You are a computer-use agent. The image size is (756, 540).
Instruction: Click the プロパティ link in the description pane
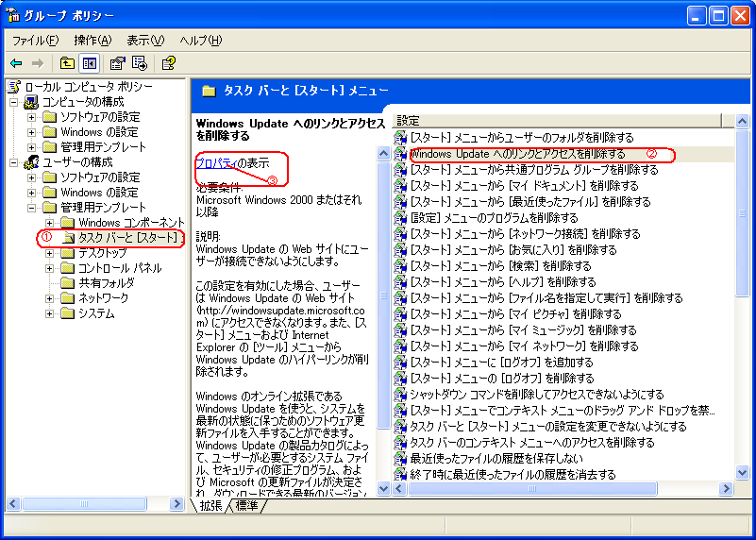coord(215,162)
